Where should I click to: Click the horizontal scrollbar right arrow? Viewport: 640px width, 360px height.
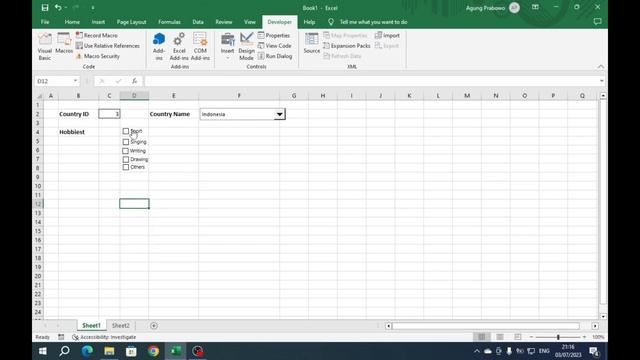(595, 326)
